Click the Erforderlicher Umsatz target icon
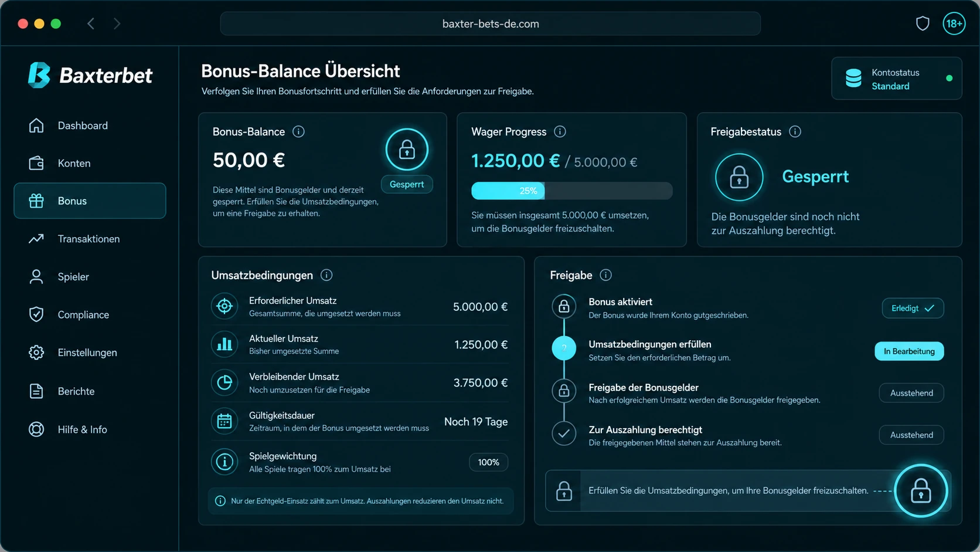The image size is (980, 552). click(x=224, y=306)
